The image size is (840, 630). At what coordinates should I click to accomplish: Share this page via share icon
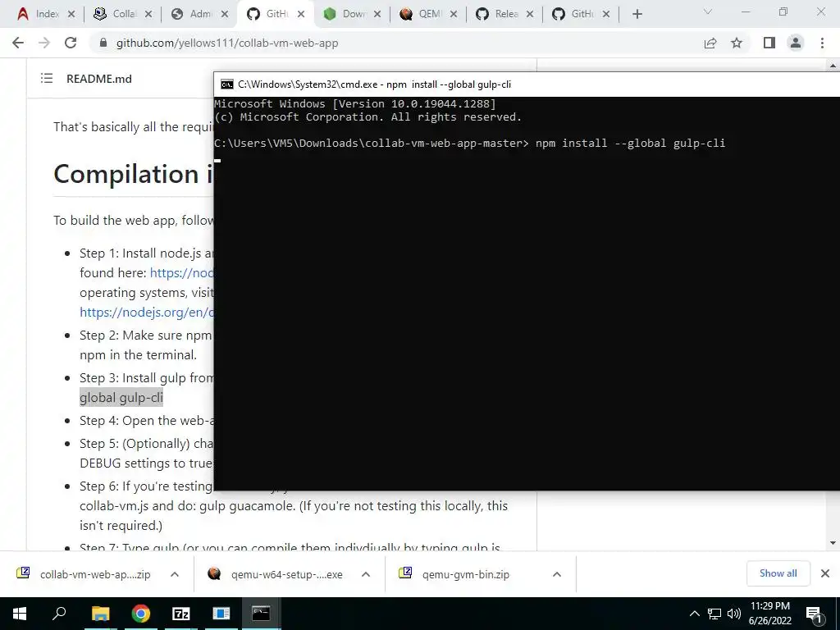[710, 43]
